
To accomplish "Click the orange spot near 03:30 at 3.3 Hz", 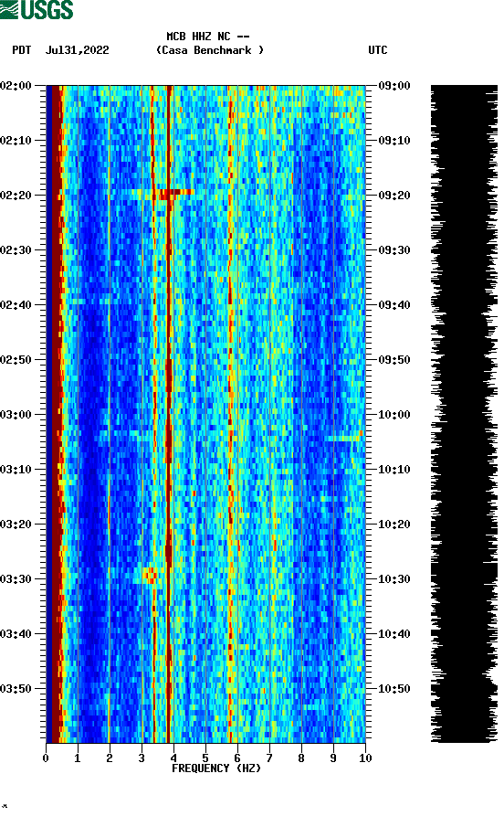I will [x=151, y=575].
